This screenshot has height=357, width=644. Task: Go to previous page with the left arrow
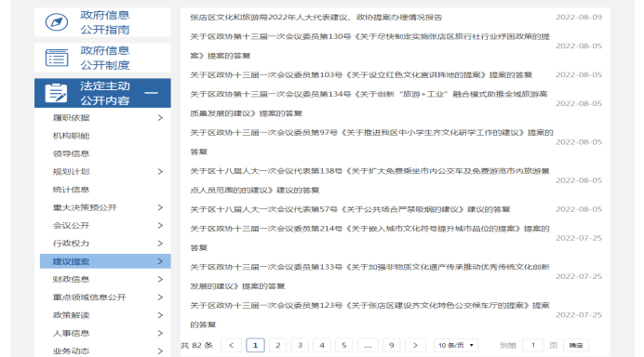231,345
